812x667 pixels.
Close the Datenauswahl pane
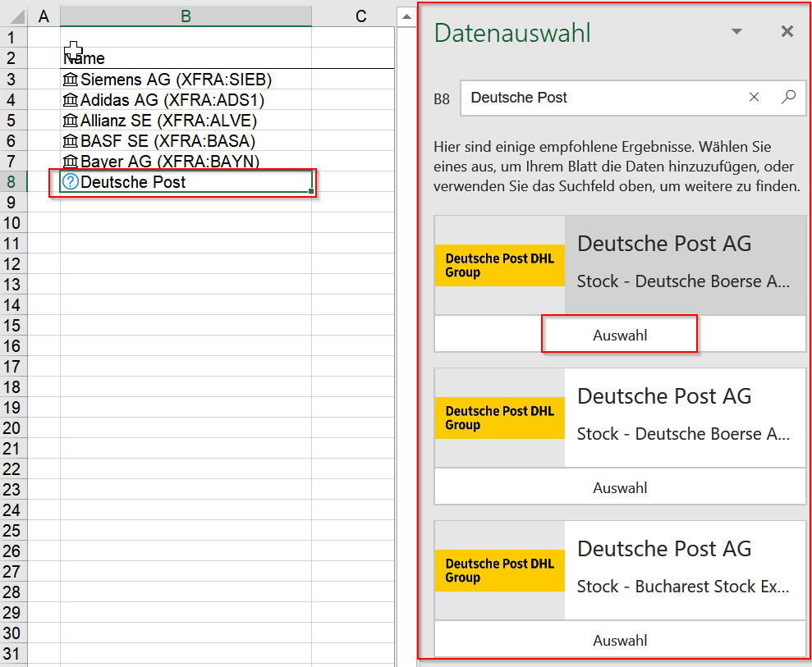[x=787, y=31]
